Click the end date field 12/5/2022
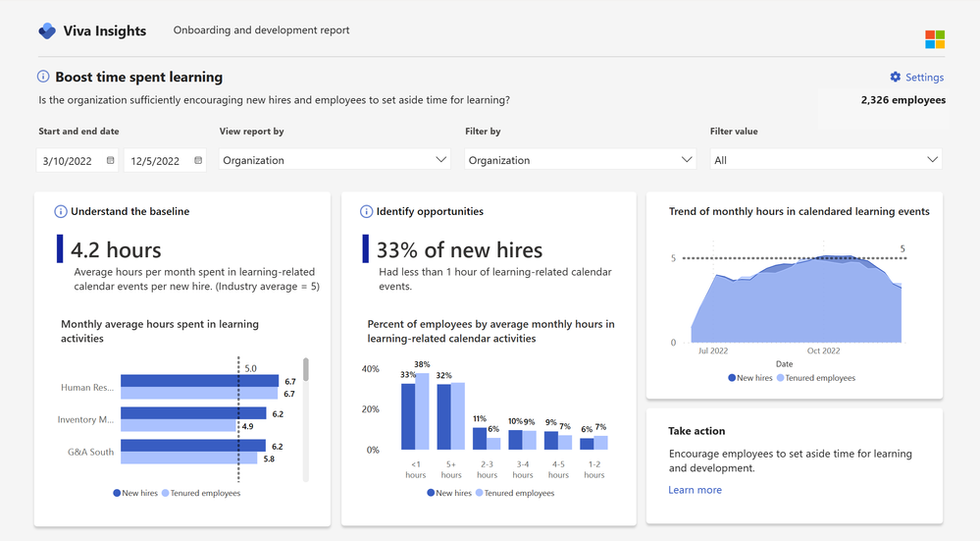980x541 pixels. click(x=165, y=160)
